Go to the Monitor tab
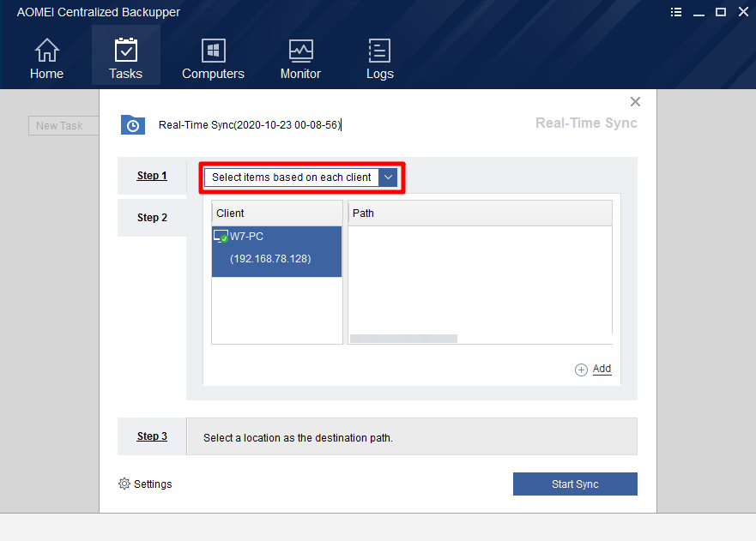756x541 pixels. [x=300, y=58]
